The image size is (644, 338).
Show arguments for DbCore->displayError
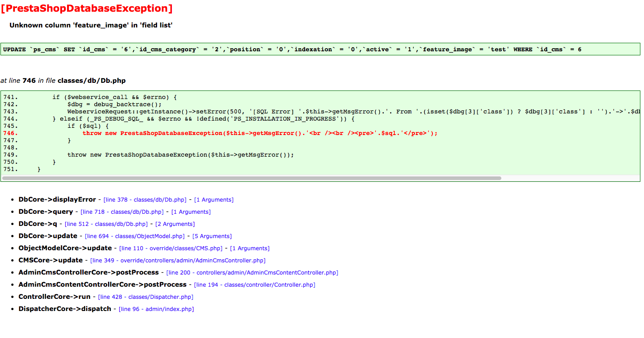coord(214,200)
